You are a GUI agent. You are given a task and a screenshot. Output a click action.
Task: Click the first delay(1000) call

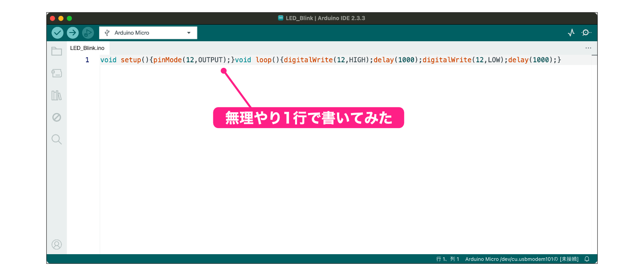click(x=396, y=60)
